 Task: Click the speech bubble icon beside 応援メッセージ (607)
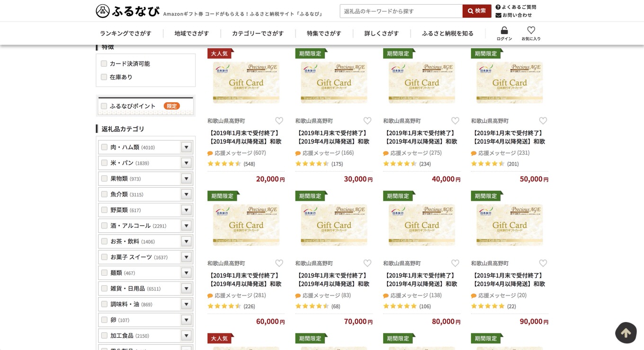(210, 153)
